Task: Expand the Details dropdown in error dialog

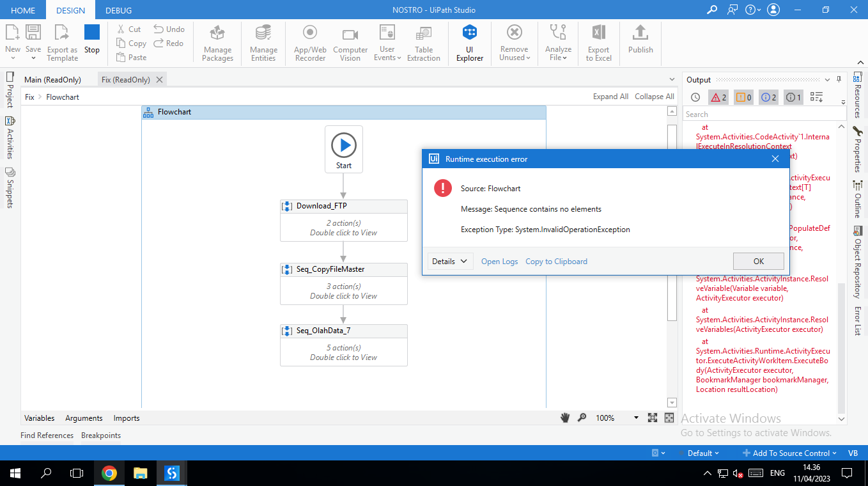Action: click(450, 261)
